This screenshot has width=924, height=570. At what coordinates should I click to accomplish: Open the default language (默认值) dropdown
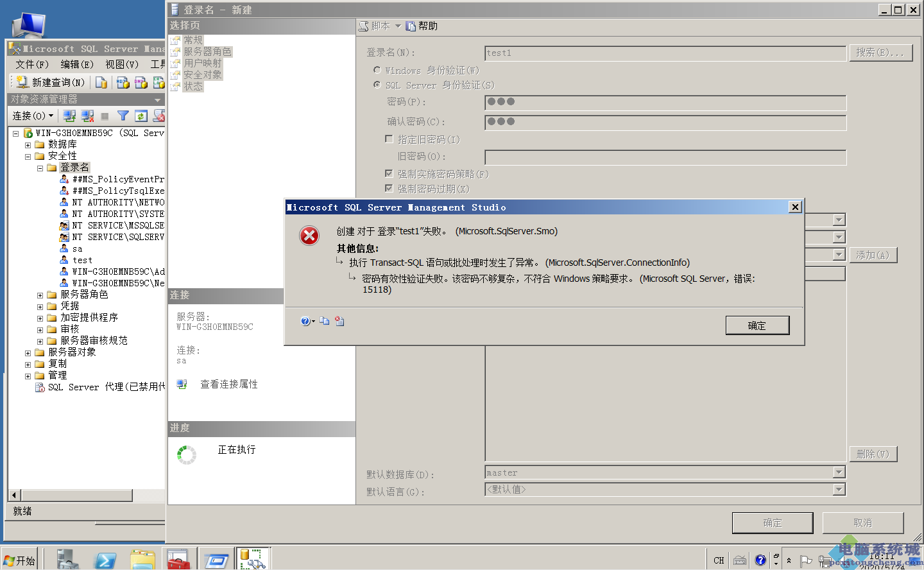(839, 489)
